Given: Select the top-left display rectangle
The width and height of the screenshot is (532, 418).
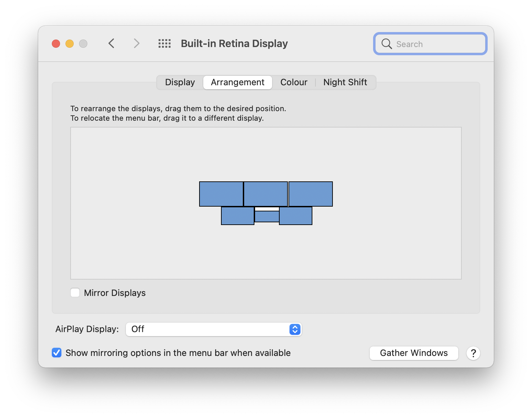Looking at the screenshot, I should pos(221,194).
